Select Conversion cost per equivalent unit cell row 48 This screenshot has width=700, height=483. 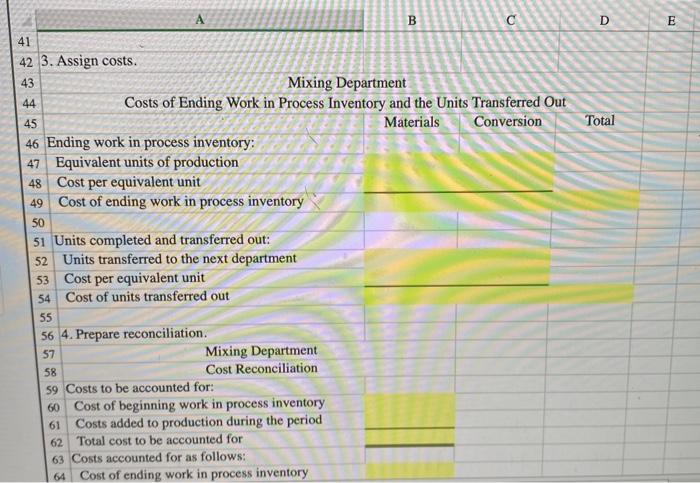pos(505,182)
